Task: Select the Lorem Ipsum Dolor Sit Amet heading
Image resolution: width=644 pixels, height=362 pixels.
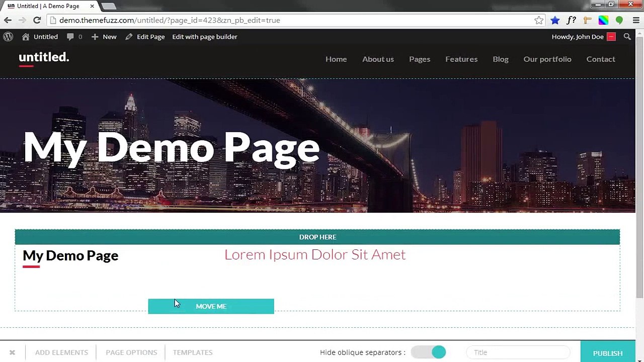Action: (315, 254)
